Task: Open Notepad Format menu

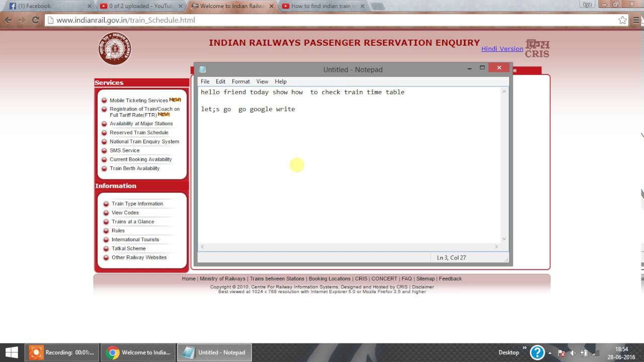Action: (x=240, y=81)
